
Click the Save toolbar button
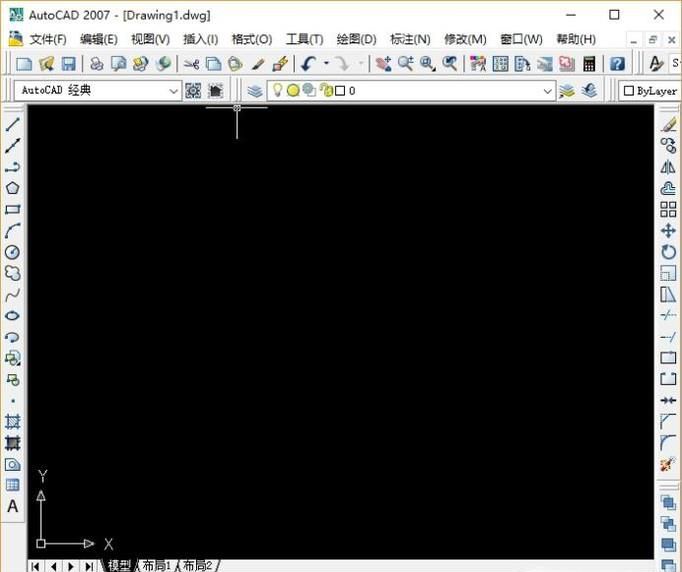[68, 64]
